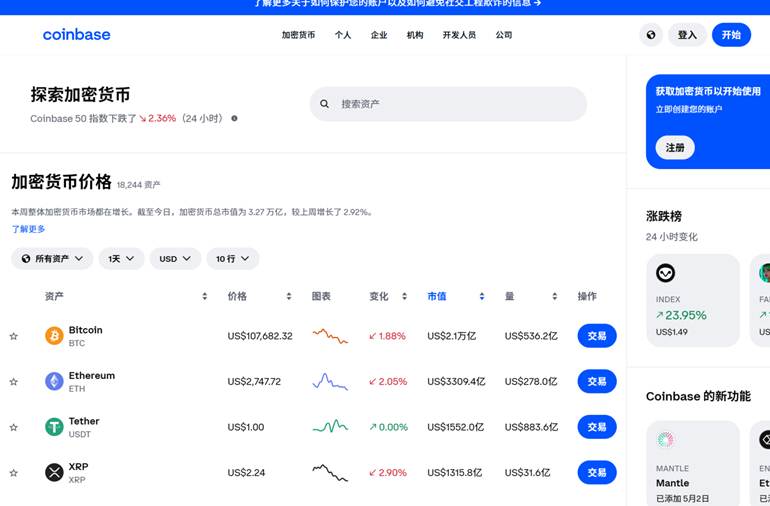Open the 企业 nav menu

coord(379,35)
